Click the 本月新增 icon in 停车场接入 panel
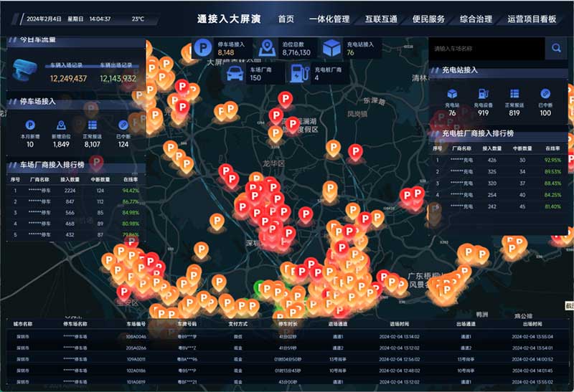574x392 pixels. pos(30,125)
